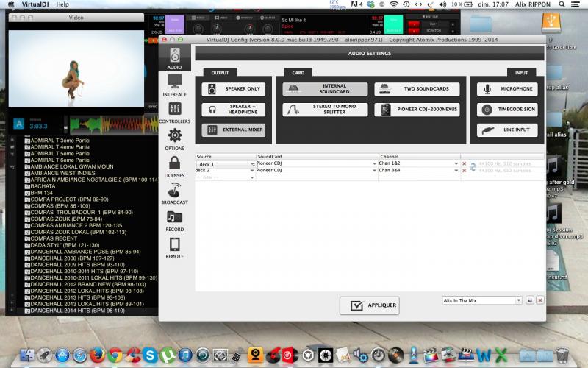Save the audio config preset

tap(530, 300)
